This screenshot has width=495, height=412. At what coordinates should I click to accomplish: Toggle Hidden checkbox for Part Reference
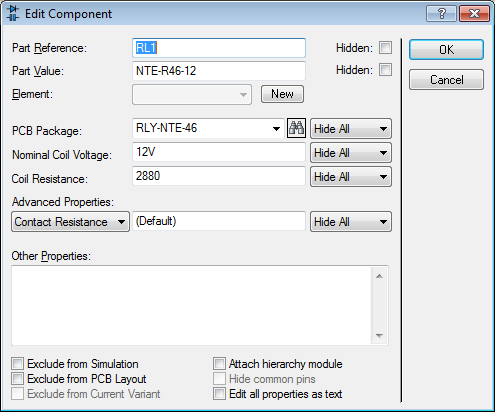(385, 48)
